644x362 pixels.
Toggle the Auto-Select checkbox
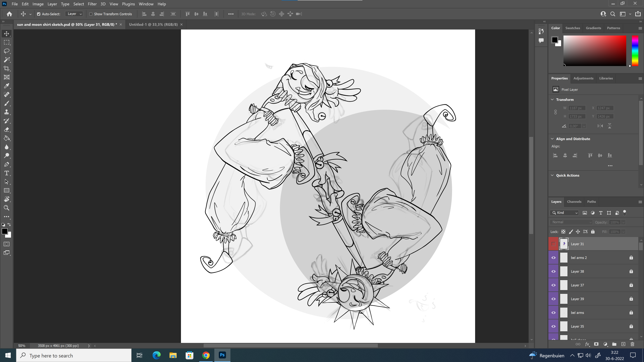point(39,14)
